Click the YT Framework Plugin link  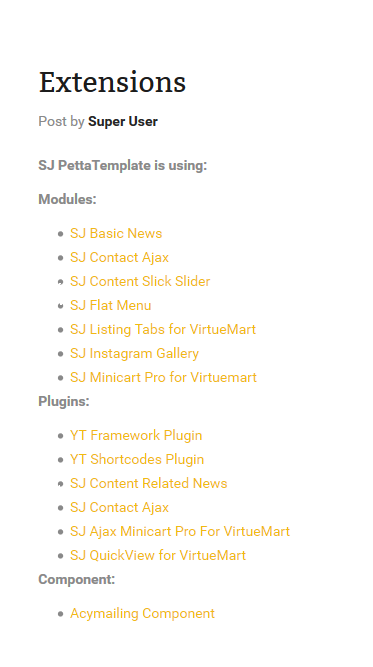[x=136, y=435]
